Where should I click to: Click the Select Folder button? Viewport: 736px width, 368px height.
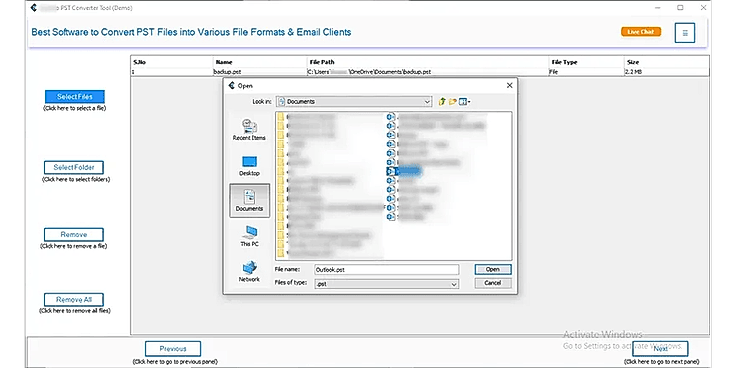74,168
